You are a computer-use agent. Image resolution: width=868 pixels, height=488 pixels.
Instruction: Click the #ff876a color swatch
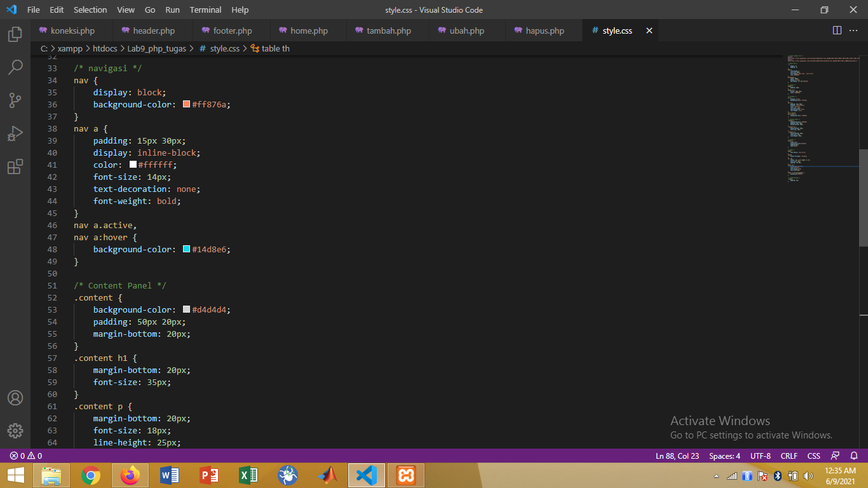coord(187,104)
